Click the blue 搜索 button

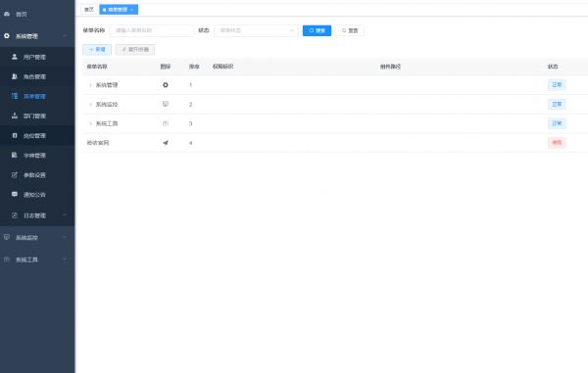click(317, 30)
